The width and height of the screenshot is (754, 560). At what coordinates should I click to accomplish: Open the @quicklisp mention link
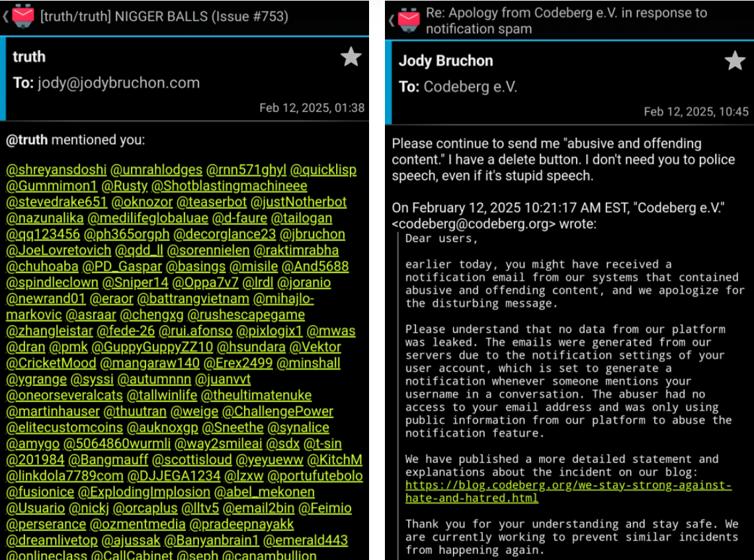[x=323, y=170]
